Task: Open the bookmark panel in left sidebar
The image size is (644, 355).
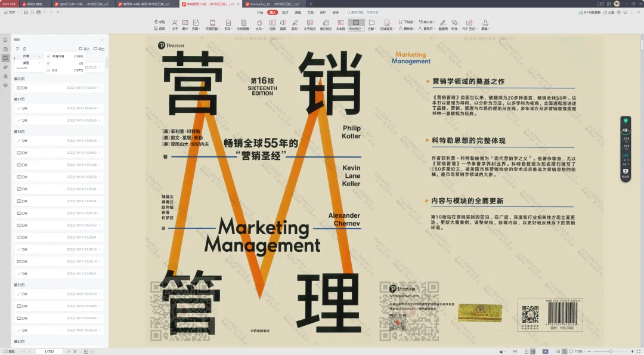Action: tap(5, 40)
